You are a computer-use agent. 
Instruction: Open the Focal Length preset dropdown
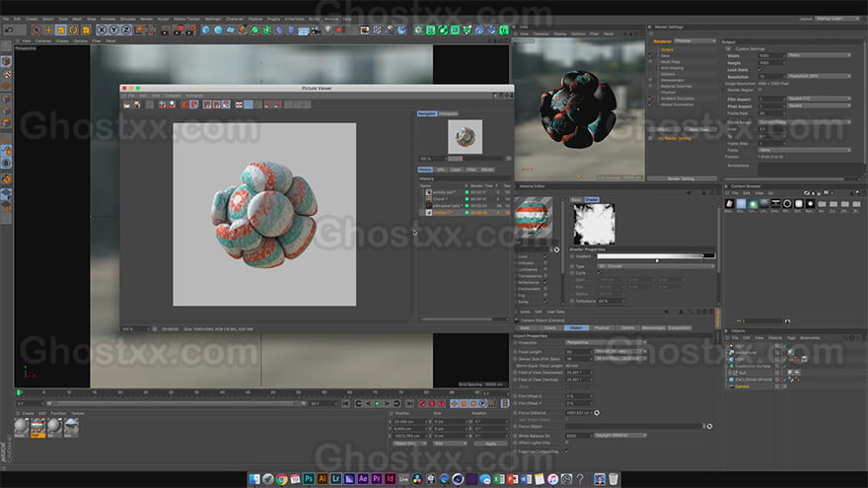[x=620, y=351]
